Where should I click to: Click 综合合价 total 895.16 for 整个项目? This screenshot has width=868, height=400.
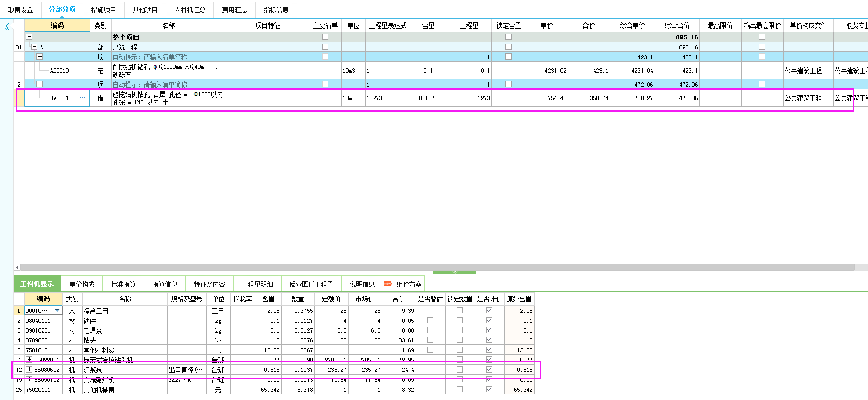tap(677, 37)
